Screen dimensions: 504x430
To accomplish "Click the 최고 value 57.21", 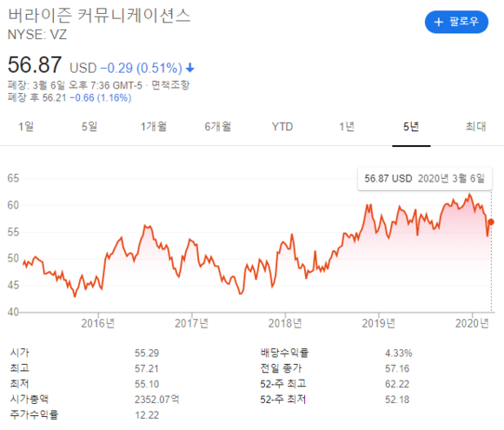I will click(x=147, y=368).
